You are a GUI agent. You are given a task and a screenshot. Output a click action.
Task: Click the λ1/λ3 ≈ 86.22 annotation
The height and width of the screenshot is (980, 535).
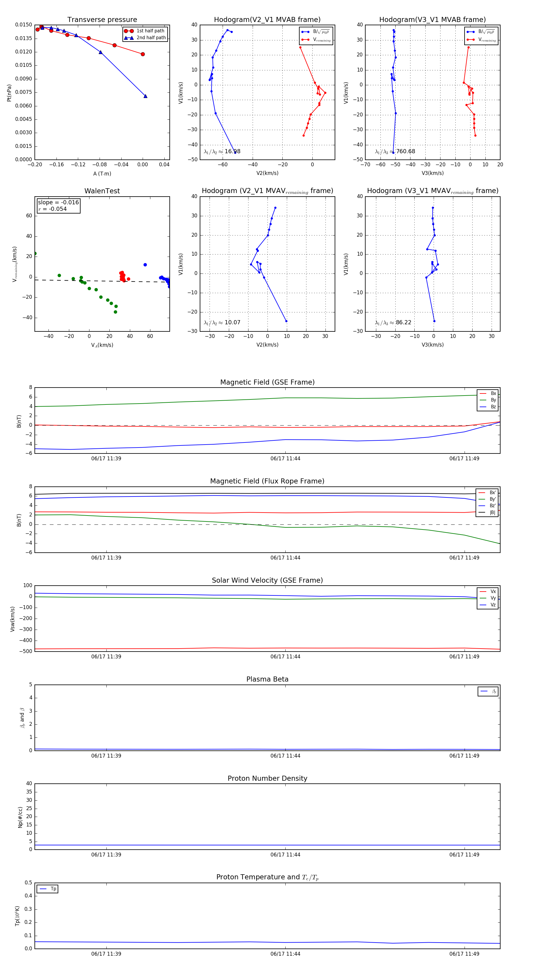click(x=393, y=323)
